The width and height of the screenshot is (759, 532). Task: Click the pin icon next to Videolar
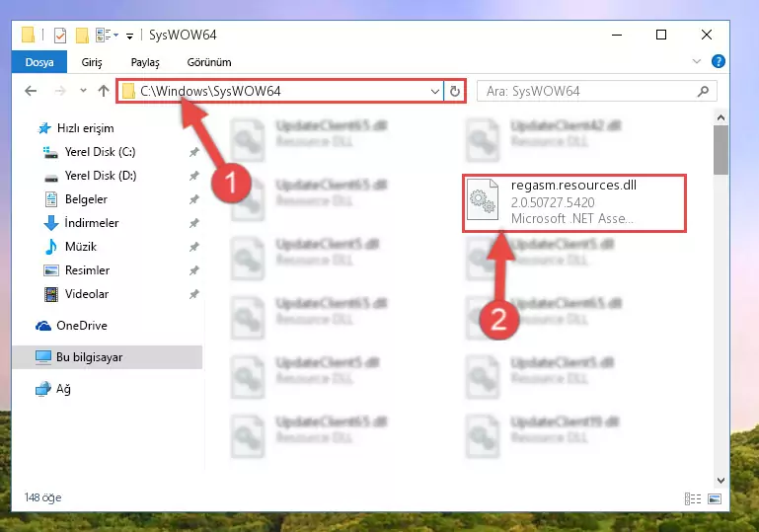click(x=194, y=294)
